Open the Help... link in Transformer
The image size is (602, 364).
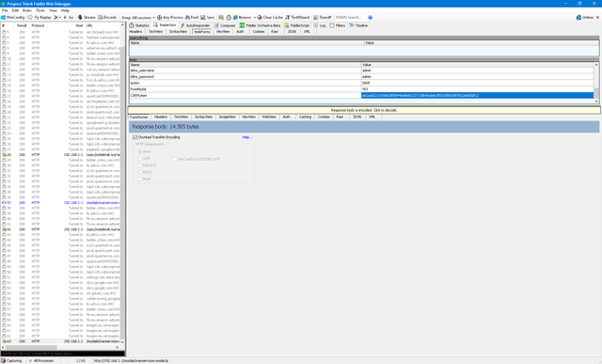[x=247, y=137]
